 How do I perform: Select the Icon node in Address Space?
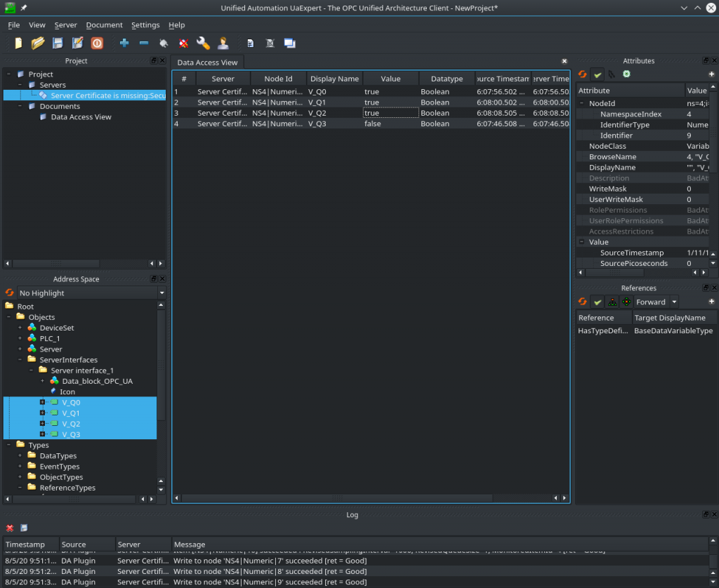(67, 392)
